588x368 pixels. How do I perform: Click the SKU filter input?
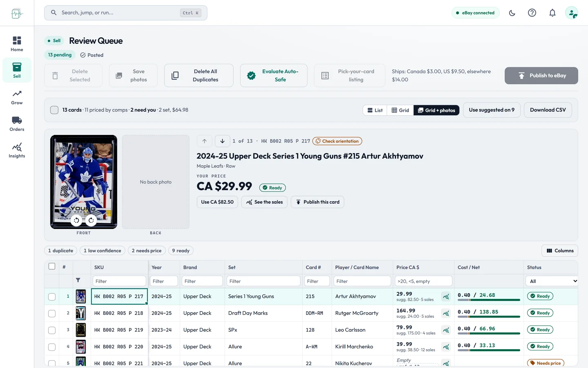(x=119, y=281)
